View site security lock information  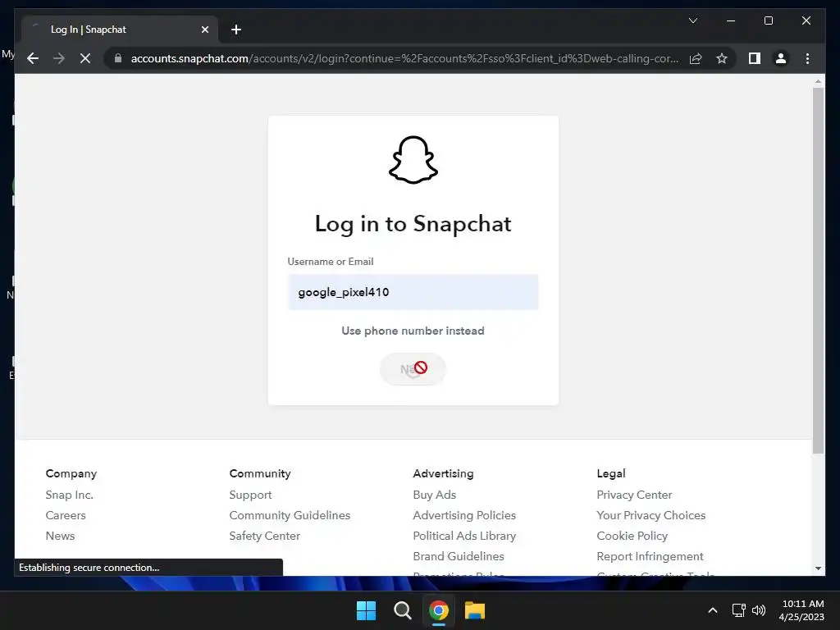(x=118, y=58)
